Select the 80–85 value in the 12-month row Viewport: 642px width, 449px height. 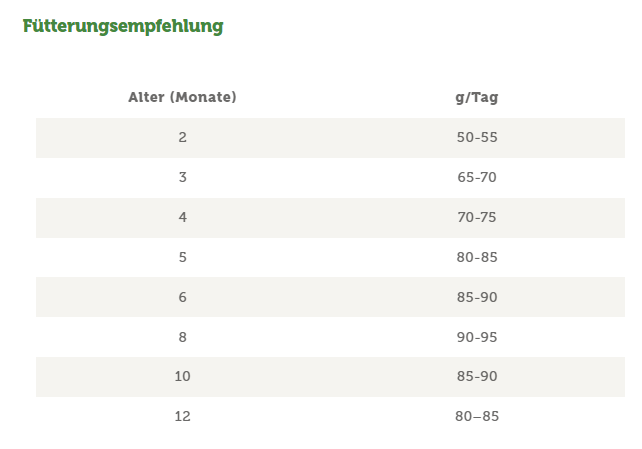[476, 416]
